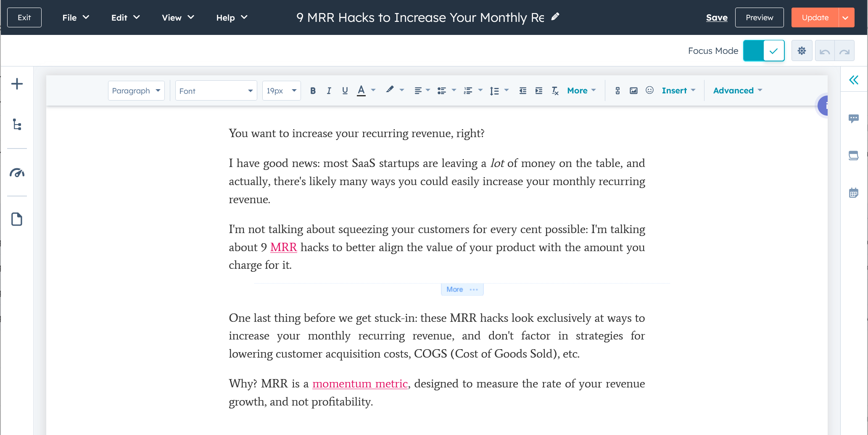The width and height of the screenshot is (868, 435).
Task: Decrease indent of paragraph
Action: tap(522, 90)
